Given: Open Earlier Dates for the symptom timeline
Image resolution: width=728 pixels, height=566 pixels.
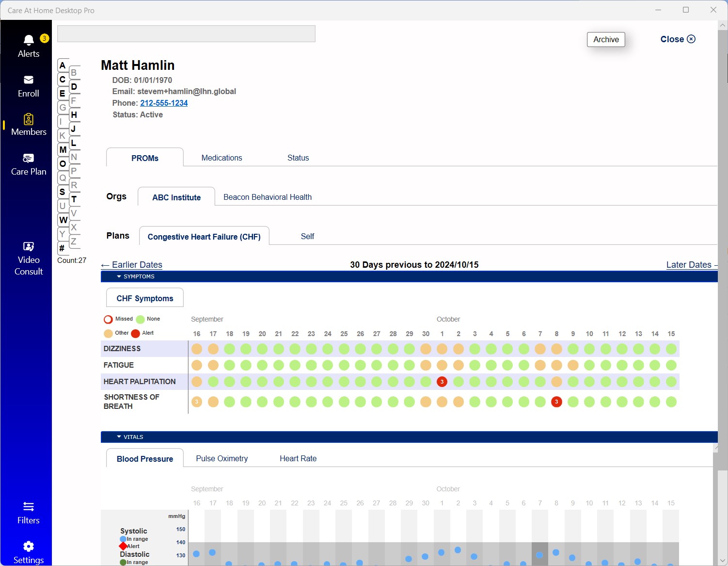Looking at the screenshot, I should (131, 265).
